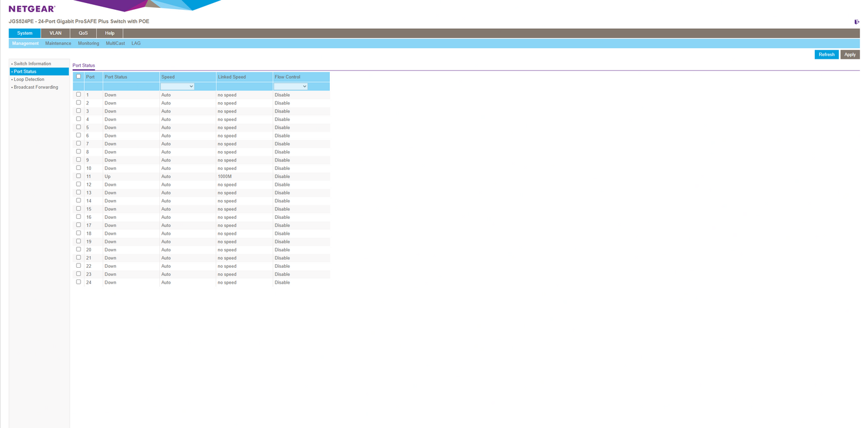Viewport: 868px width, 428px height.
Task: Check the box for port 11
Action: (78, 176)
